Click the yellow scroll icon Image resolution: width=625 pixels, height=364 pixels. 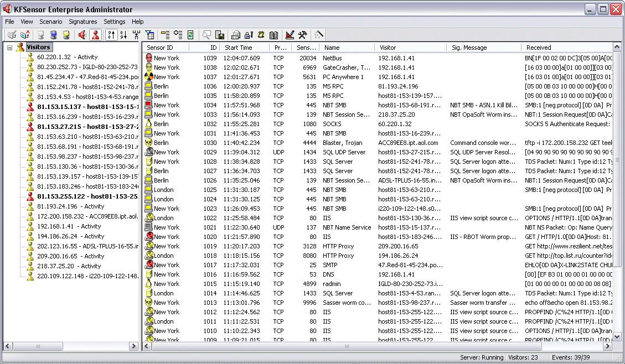[x=261, y=35]
